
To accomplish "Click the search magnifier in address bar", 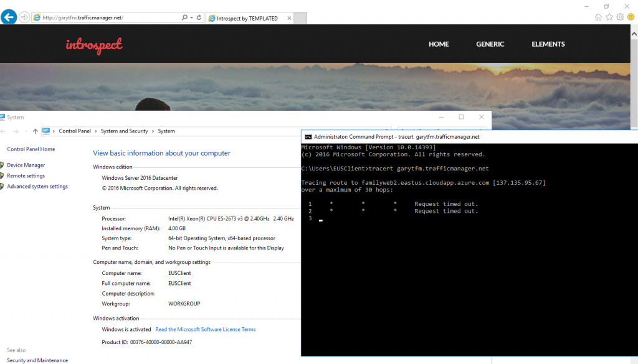I will click(184, 17).
